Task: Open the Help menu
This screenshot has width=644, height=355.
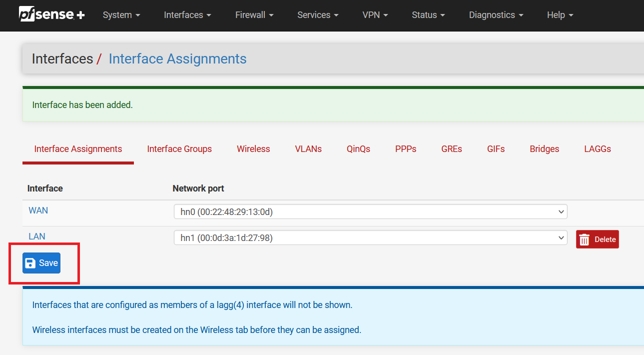Action: [560, 15]
